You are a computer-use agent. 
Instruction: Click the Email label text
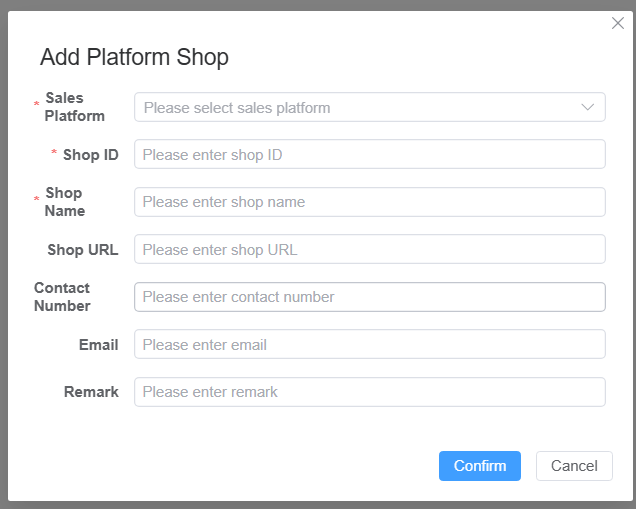(x=98, y=345)
